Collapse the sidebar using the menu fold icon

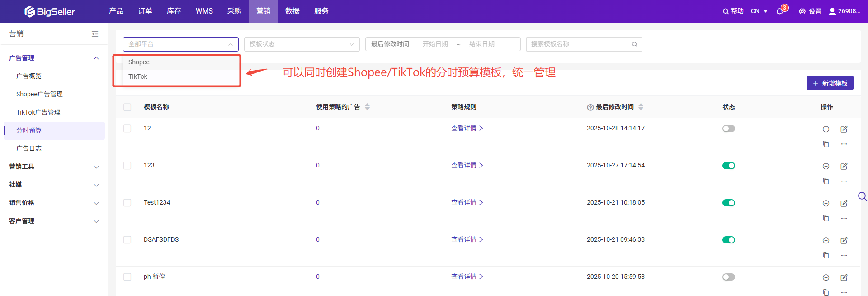(95, 34)
